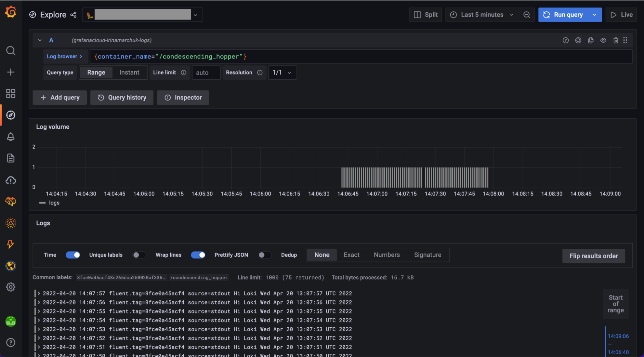Open Grafana Machine Learning sidebar icon

click(x=11, y=201)
